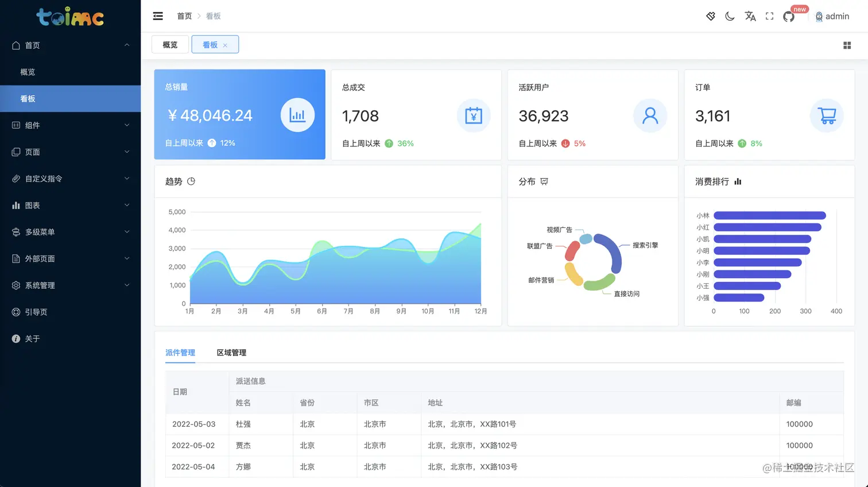
Task: Collapse the 首页 menu chevron
Action: [127, 45]
